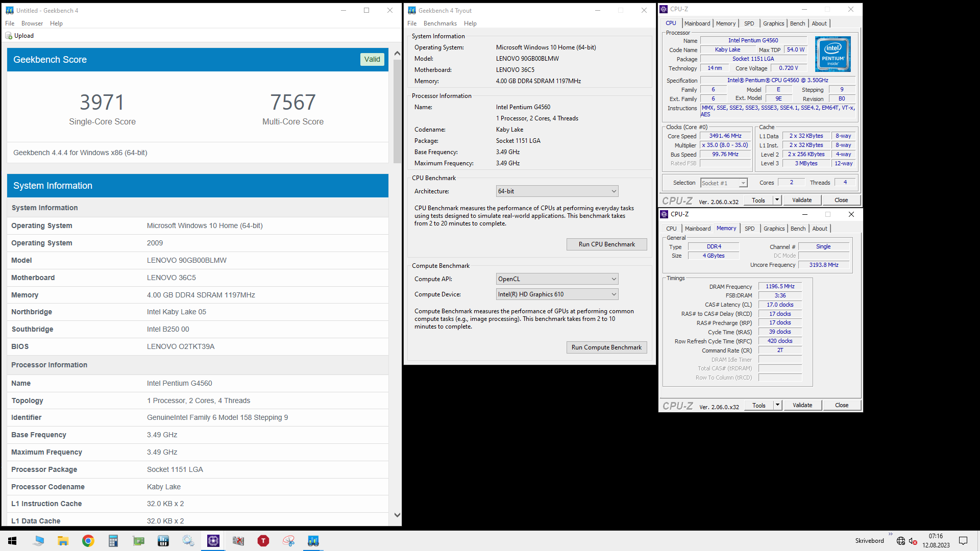
Task: Click Close button in lower CPU-Z window
Action: coord(842,405)
